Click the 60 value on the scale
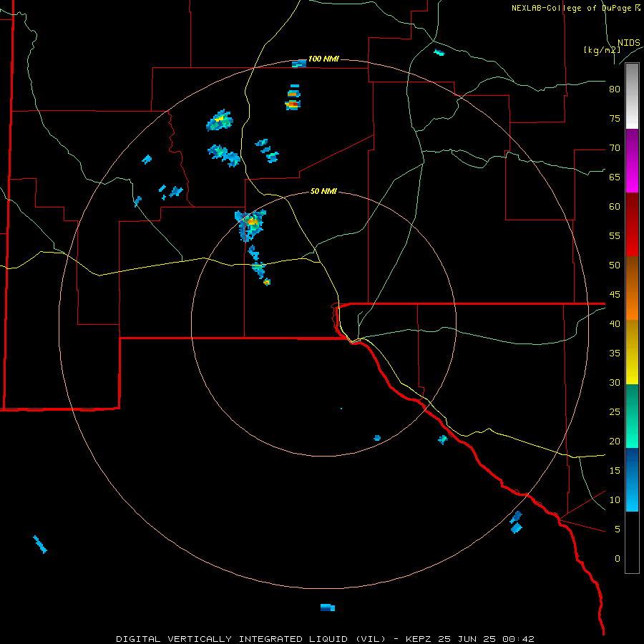Viewport: 644px width, 644px height. [x=615, y=207]
